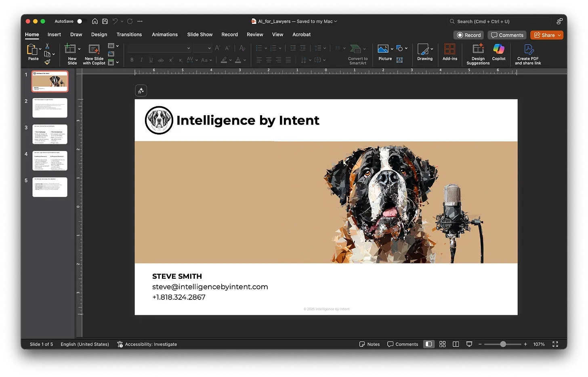Click the Create PDF and share link icon

click(x=528, y=50)
